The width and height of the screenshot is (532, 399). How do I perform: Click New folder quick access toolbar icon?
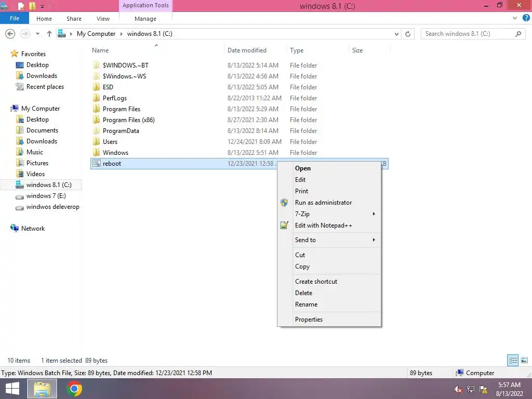click(x=32, y=6)
